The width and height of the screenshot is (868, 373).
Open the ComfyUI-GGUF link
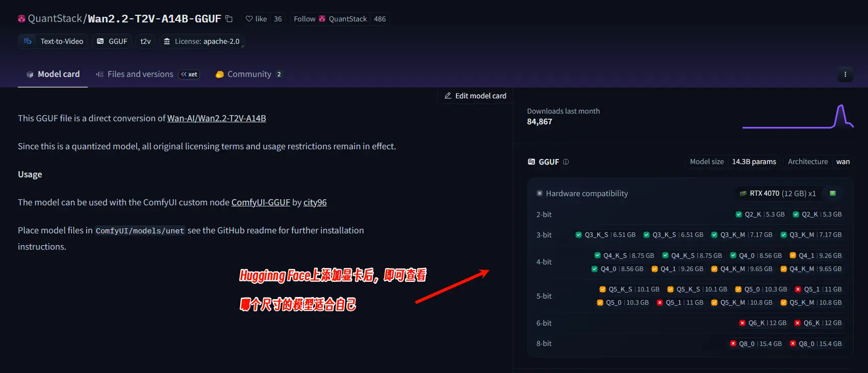pos(261,202)
